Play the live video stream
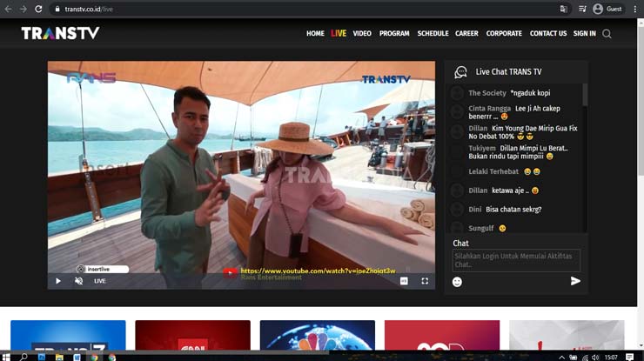The image size is (644, 361). pyautogui.click(x=58, y=281)
